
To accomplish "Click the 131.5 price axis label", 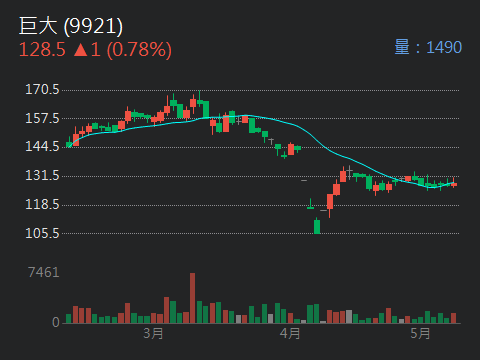I will [x=42, y=176].
